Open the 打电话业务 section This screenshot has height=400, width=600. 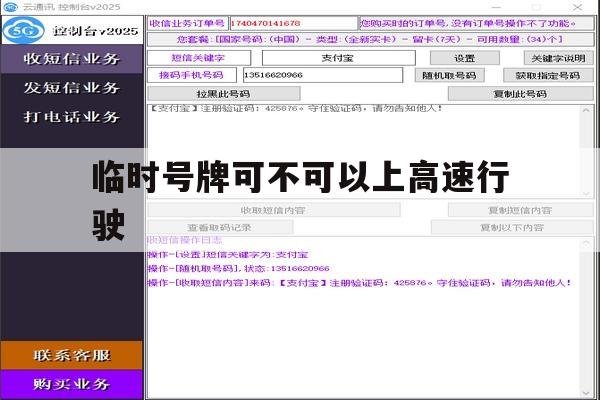click(72, 117)
